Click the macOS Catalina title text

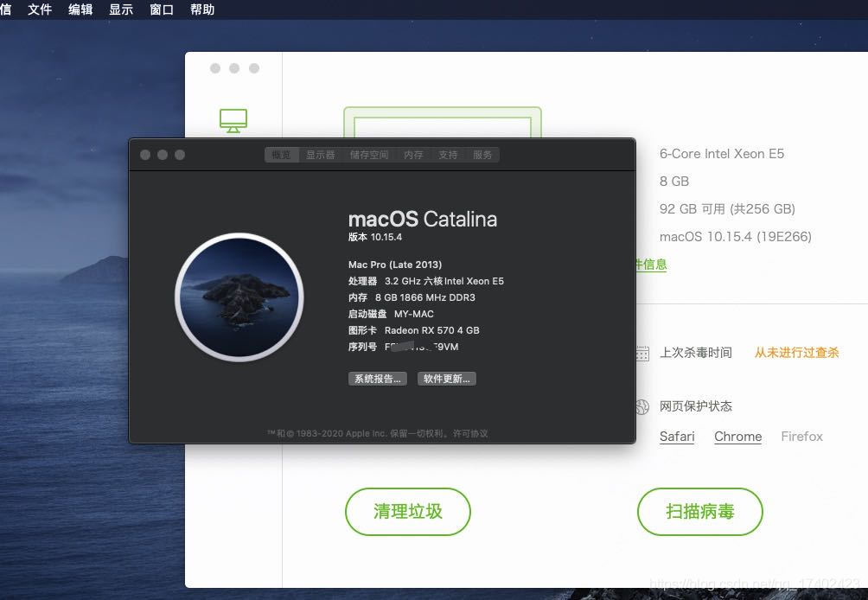coord(423,220)
